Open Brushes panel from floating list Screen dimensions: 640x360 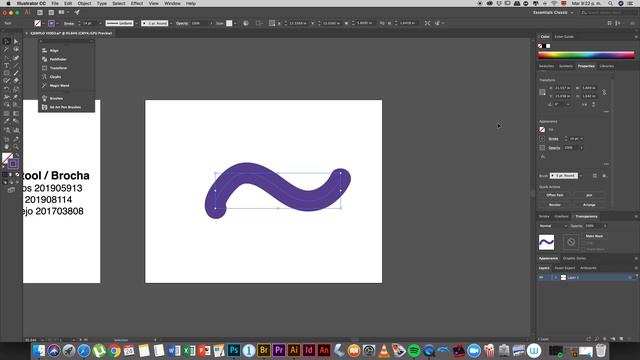(x=56, y=98)
